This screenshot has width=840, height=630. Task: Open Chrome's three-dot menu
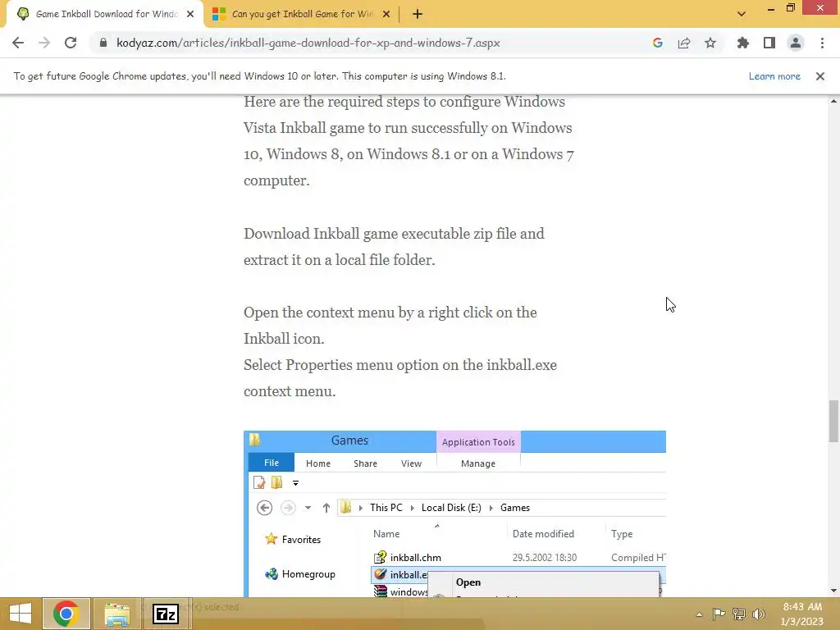pyautogui.click(x=822, y=43)
